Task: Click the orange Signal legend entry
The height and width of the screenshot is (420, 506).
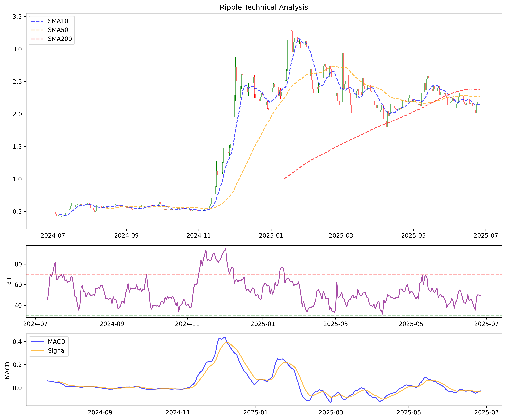Action: [57, 350]
